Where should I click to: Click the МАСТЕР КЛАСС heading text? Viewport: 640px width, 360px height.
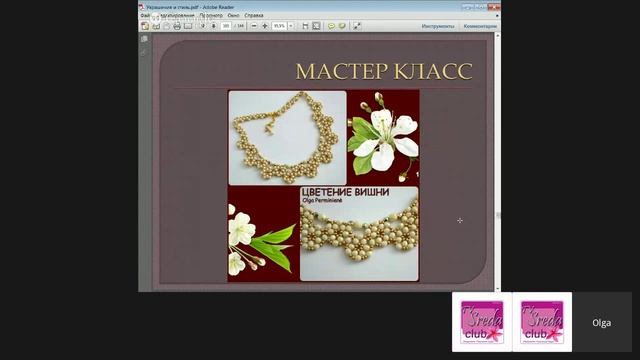pos(384,71)
